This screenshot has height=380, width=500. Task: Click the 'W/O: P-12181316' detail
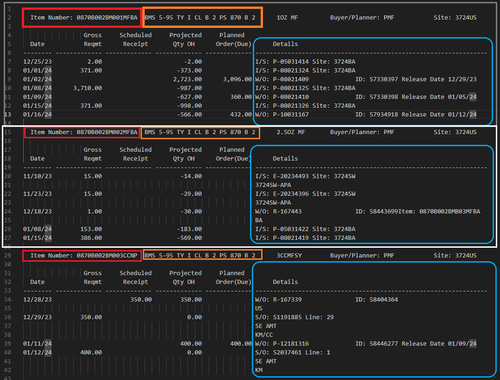pyautogui.click(x=282, y=344)
